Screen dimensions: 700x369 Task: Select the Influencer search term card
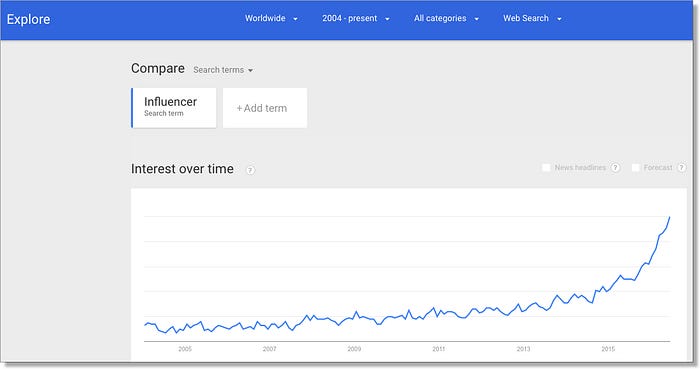coord(174,108)
